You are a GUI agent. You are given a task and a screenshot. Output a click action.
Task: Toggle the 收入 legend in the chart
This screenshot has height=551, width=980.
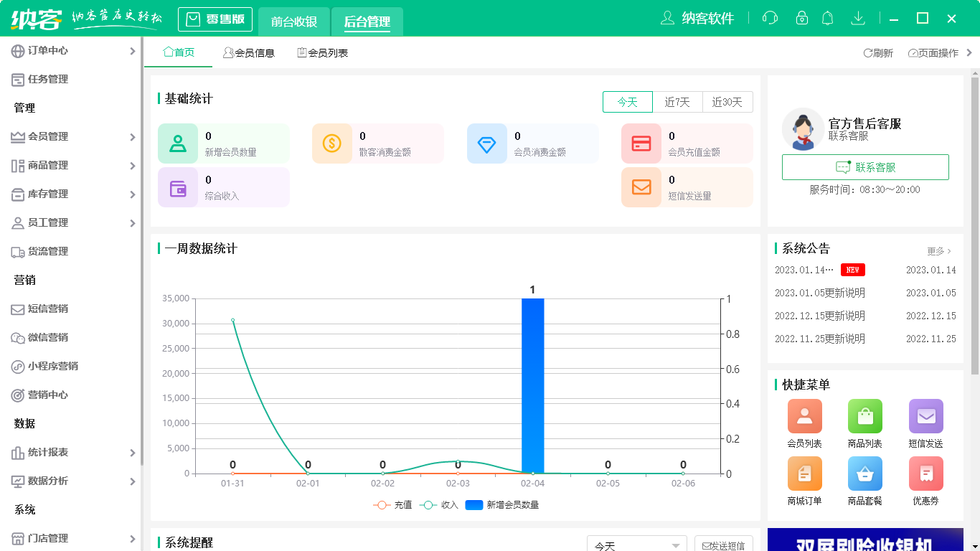click(448, 505)
